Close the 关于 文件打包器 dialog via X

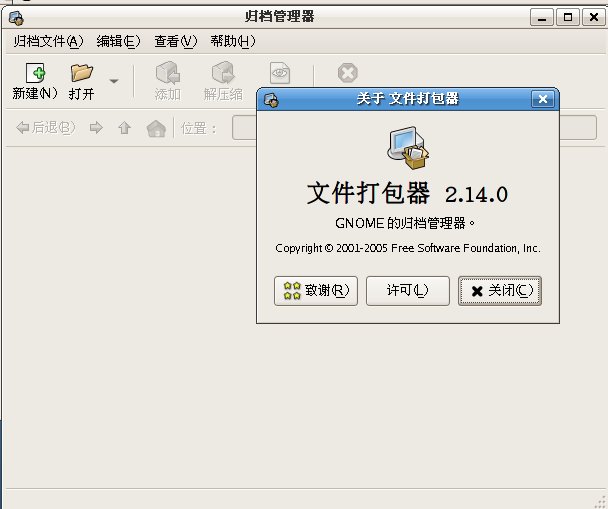tap(542, 99)
